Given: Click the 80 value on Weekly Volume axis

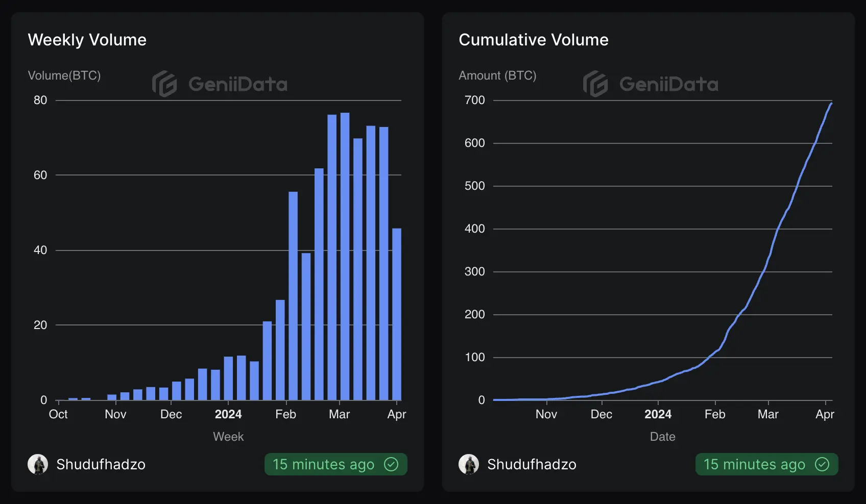Looking at the screenshot, I should tap(40, 100).
